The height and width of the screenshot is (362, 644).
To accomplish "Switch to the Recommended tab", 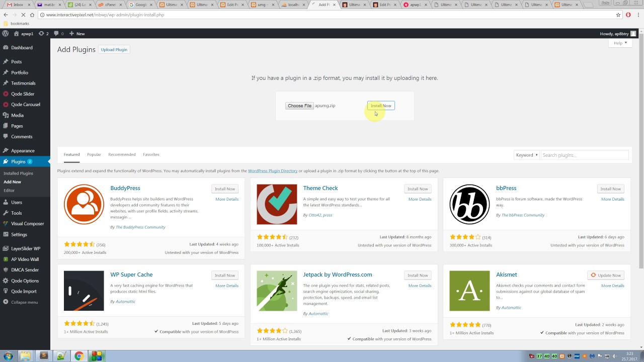I will [x=122, y=155].
